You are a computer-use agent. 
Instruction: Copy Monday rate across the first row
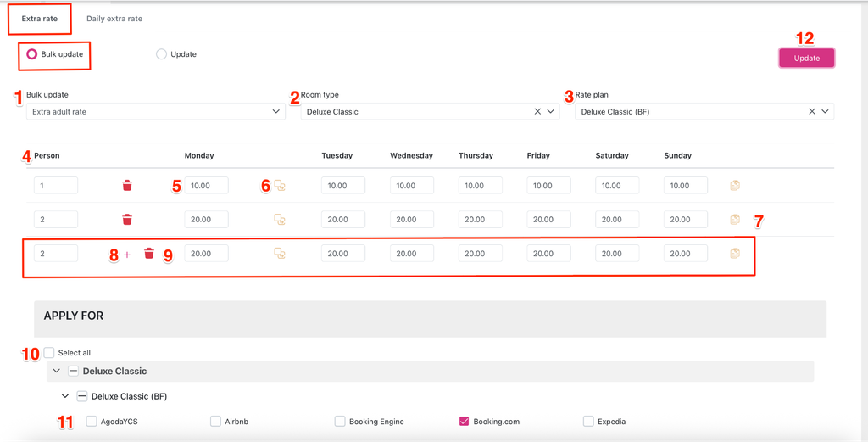click(280, 186)
